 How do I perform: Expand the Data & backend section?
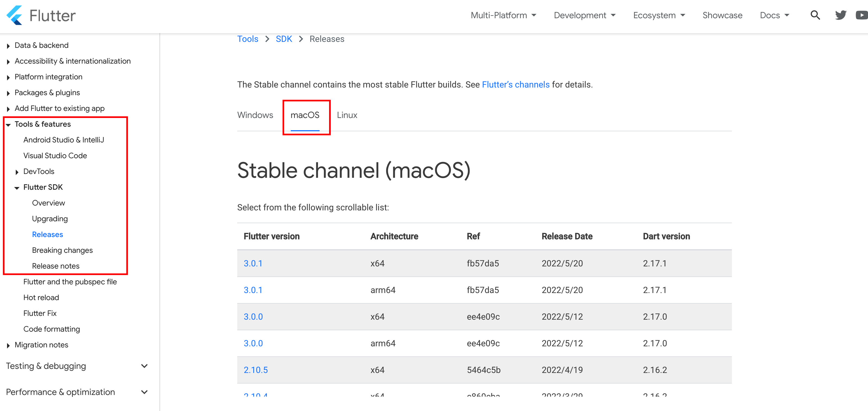click(x=42, y=45)
